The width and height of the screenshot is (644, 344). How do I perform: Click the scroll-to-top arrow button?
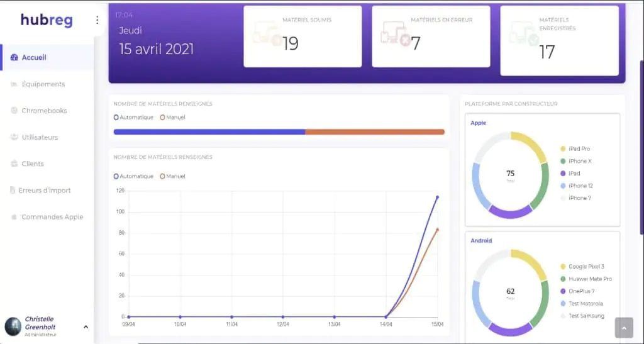624,328
